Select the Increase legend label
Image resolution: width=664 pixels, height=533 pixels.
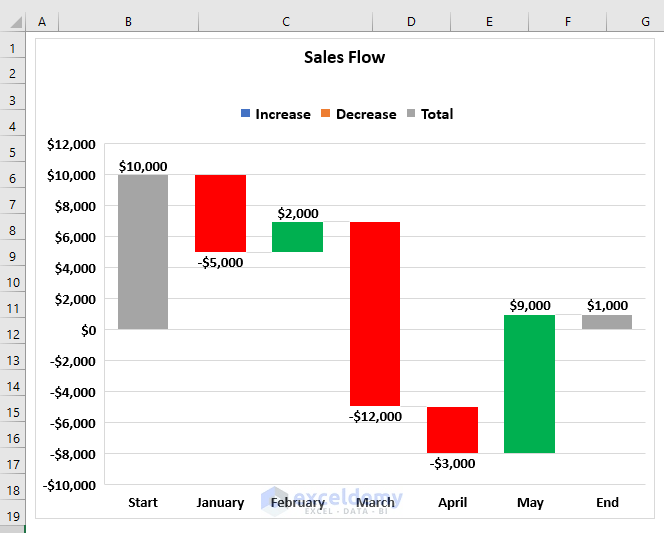(283, 114)
